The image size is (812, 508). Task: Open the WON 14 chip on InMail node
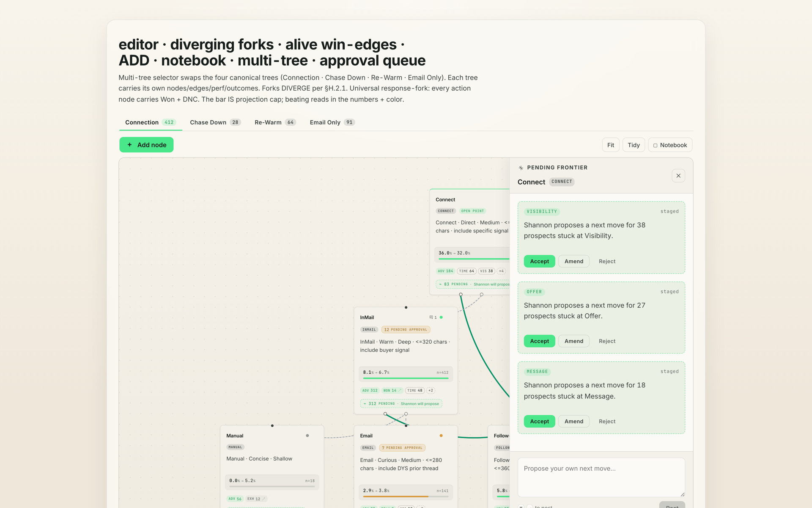pyautogui.click(x=392, y=390)
